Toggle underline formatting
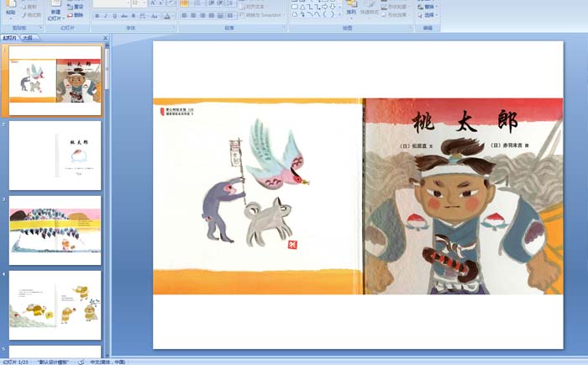Screen dimensions: 588x365 tap(115, 16)
